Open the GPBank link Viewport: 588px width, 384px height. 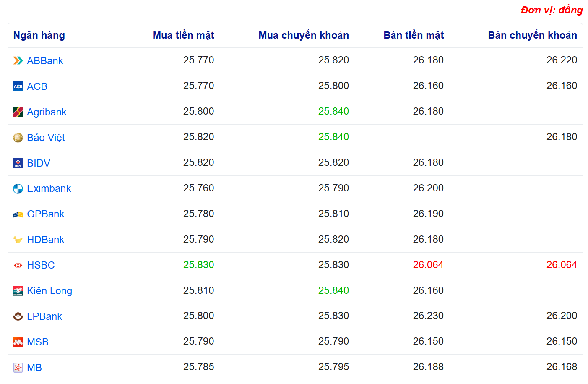[x=45, y=214]
